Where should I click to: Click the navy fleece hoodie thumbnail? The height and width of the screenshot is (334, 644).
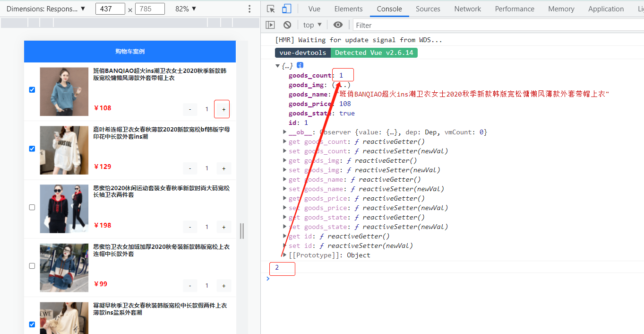(x=64, y=267)
